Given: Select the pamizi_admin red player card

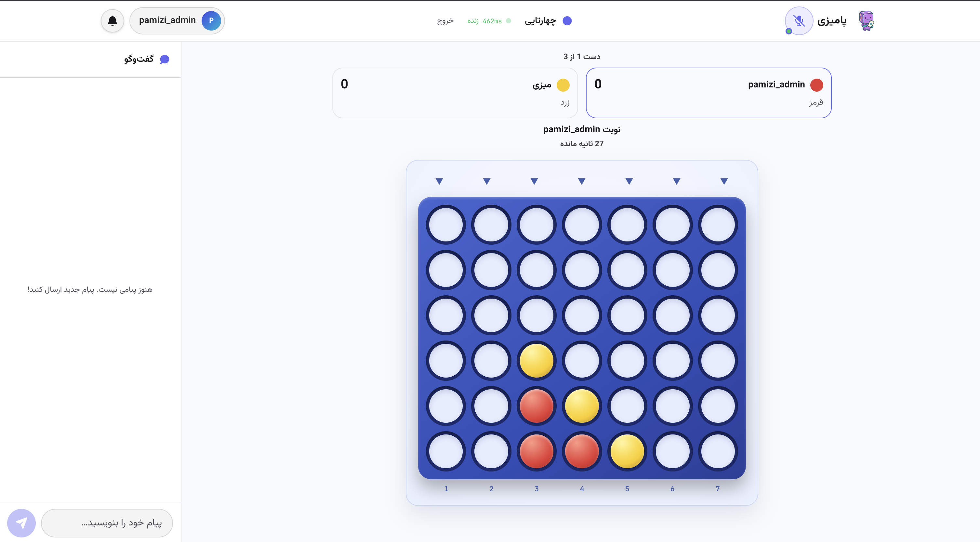Looking at the screenshot, I should click(709, 93).
